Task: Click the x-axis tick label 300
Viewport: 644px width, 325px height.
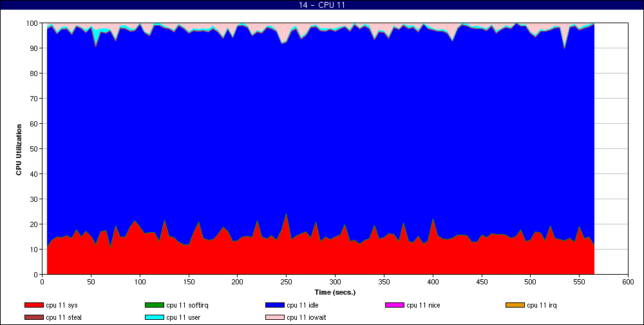Action: coord(335,282)
